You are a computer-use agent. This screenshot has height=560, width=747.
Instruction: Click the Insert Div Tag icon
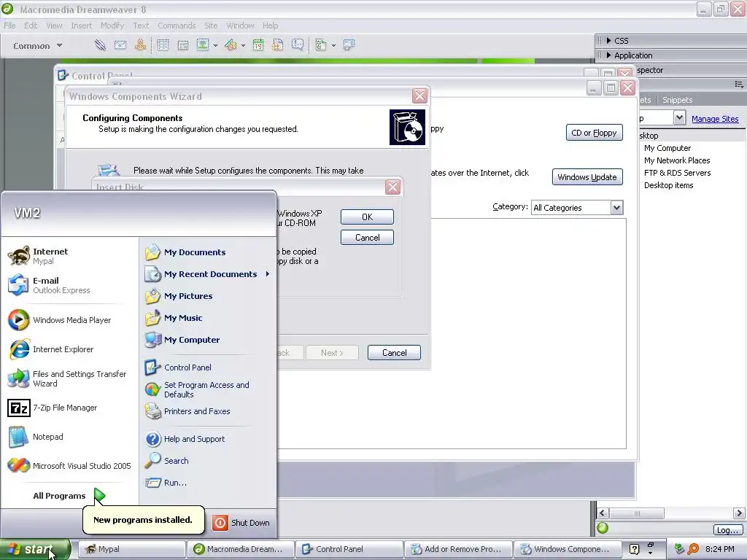click(183, 45)
